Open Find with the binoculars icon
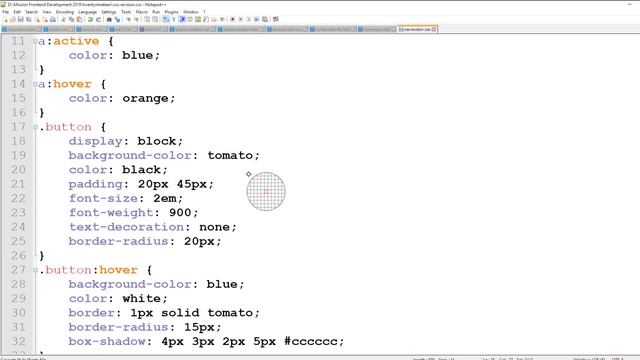 point(109,19)
